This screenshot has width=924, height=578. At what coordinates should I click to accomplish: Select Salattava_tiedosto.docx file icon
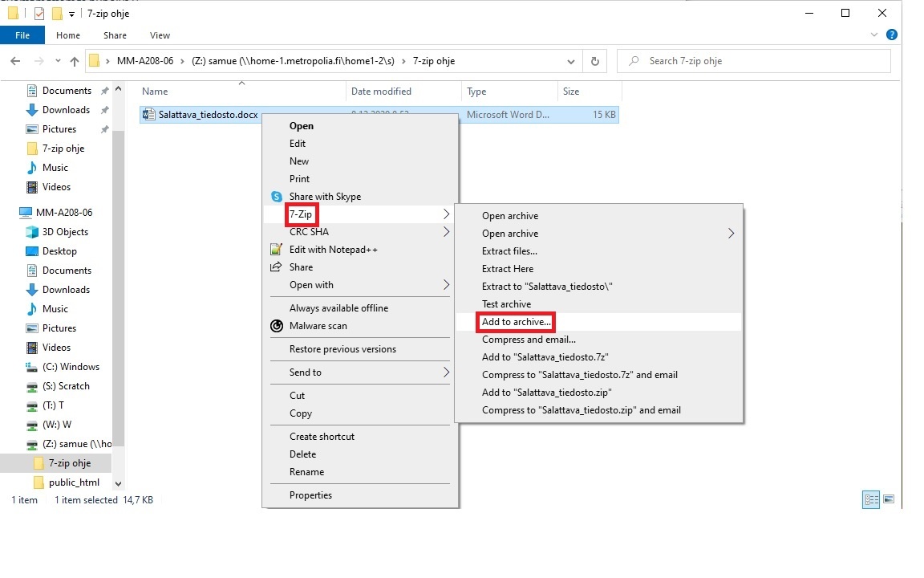(149, 115)
